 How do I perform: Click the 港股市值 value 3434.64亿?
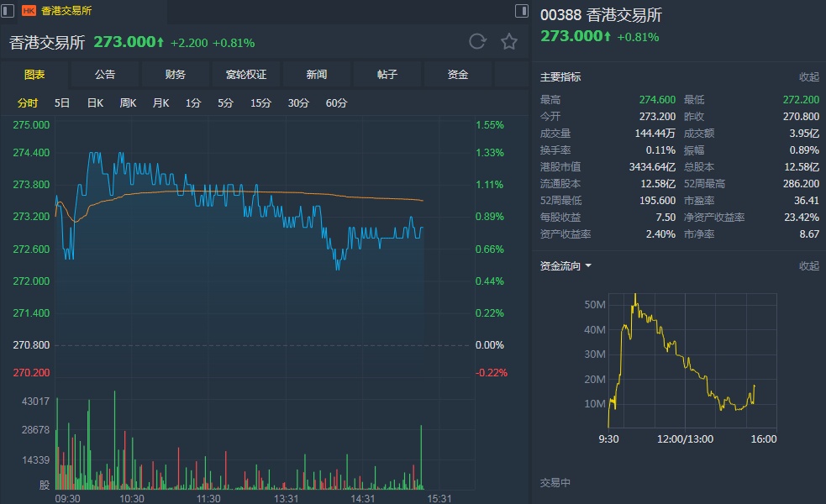coord(652,167)
